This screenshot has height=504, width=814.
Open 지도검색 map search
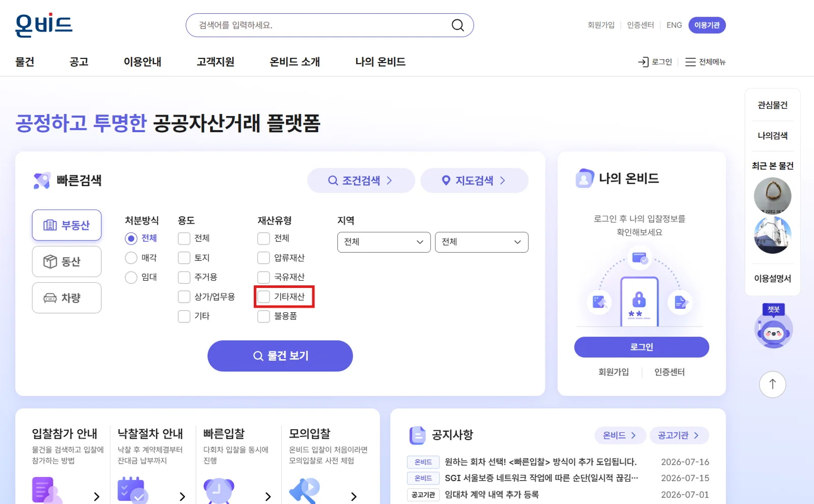coord(474,181)
